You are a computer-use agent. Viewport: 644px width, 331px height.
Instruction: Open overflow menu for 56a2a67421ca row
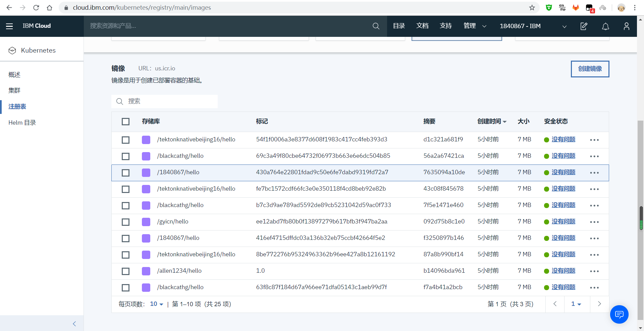point(594,156)
